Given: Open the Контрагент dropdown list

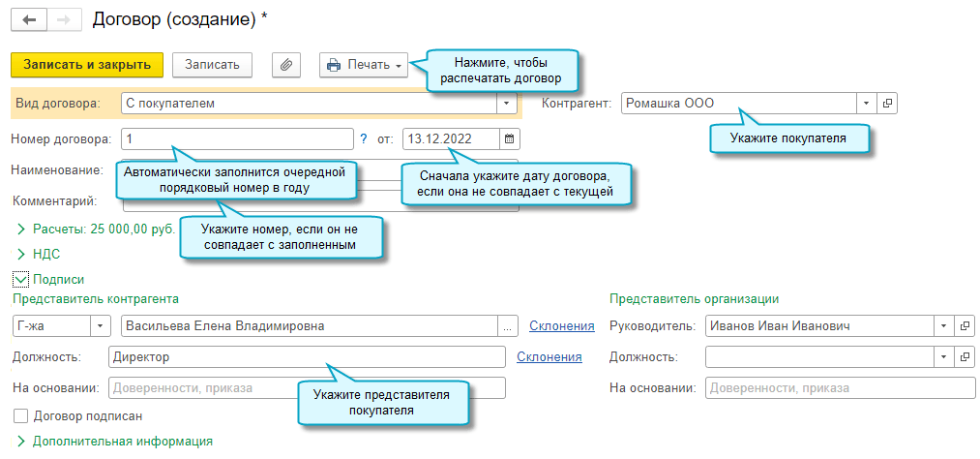Looking at the screenshot, I should [x=866, y=103].
